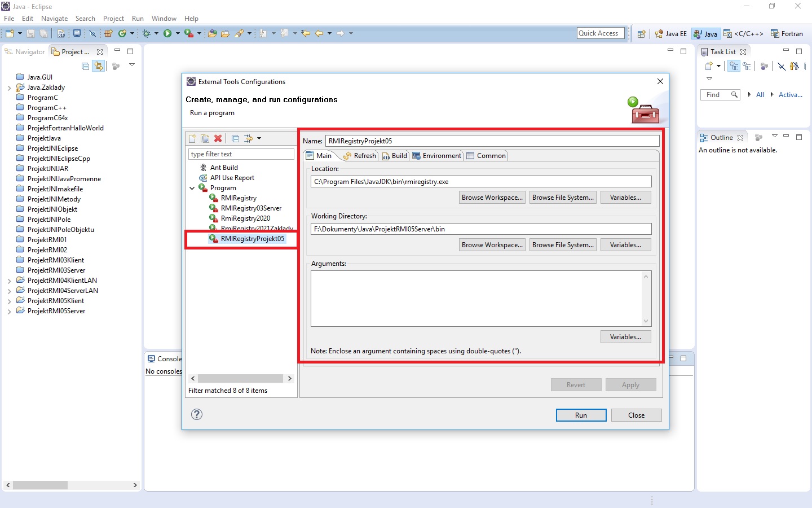Image resolution: width=812 pixels, height=508 pixels.
Task: Click the Run button in dialog
Action: pyautogui.click(x=581, y=415)
